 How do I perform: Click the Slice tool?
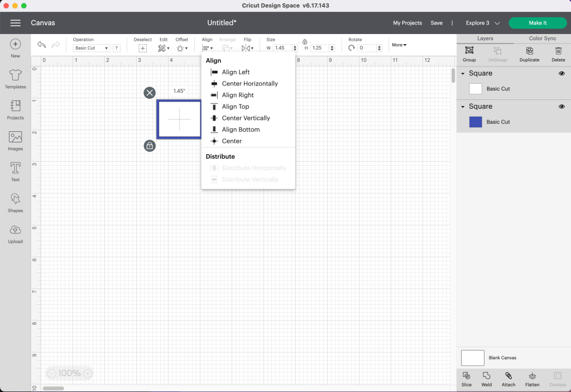point(467,379)
